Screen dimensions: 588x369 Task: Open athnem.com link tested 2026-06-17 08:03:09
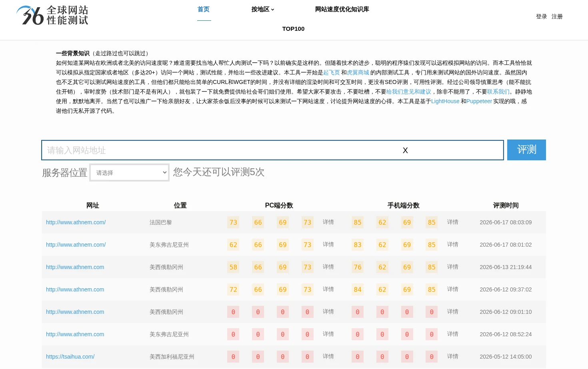(x=76, y=222)
